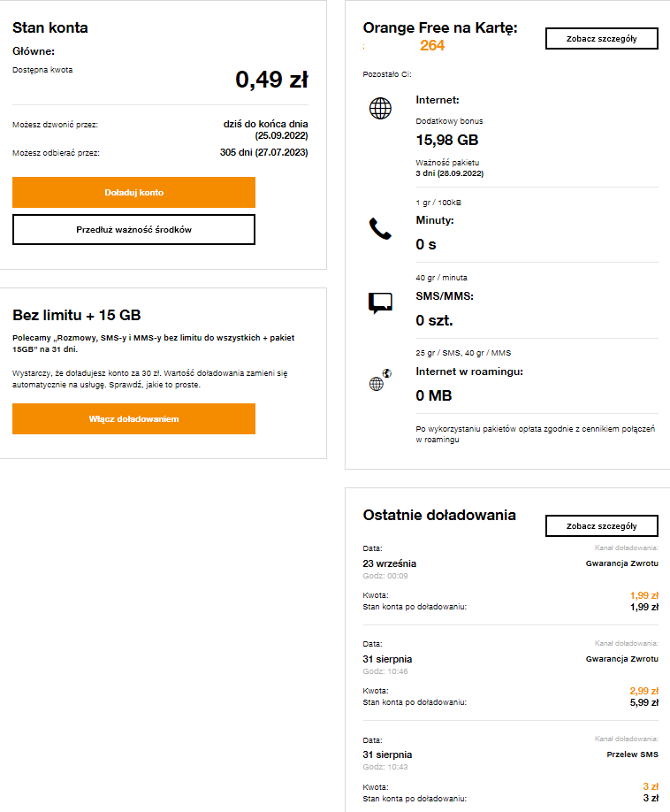Viewport: 670px width, 812px height.
Task: Click the Bez limitu + 15 GB heading
Action: pos(77,315)
